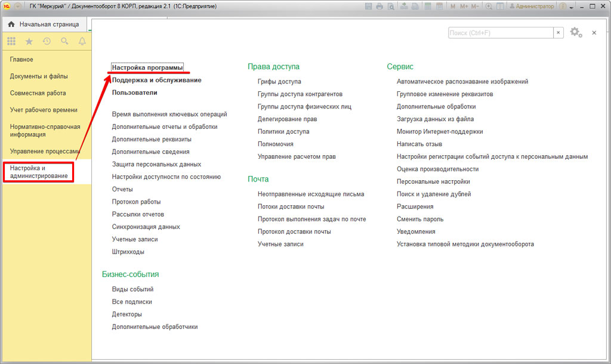Viewport: 611px width, 364px height.
Task: Open the sections grid menu icon
Action: point(11,41)
